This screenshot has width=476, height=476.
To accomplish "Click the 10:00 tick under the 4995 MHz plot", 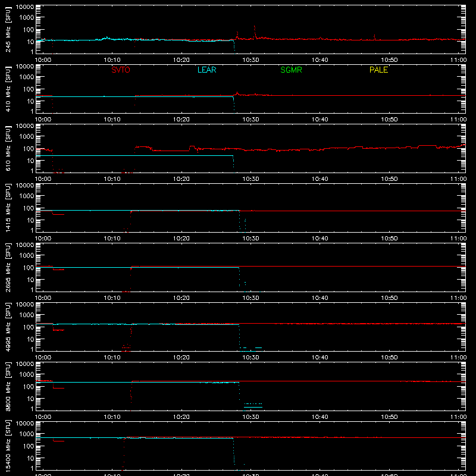I will click(x=43, y=358).
